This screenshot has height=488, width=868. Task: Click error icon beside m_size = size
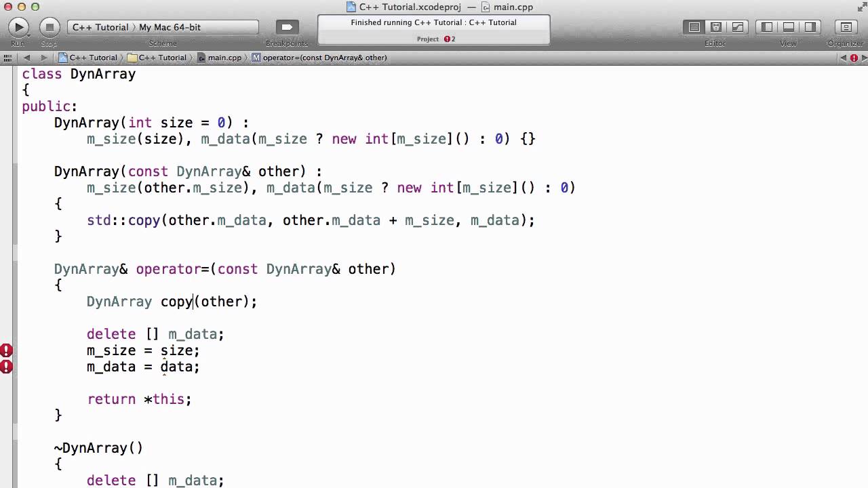pos(6,350)
